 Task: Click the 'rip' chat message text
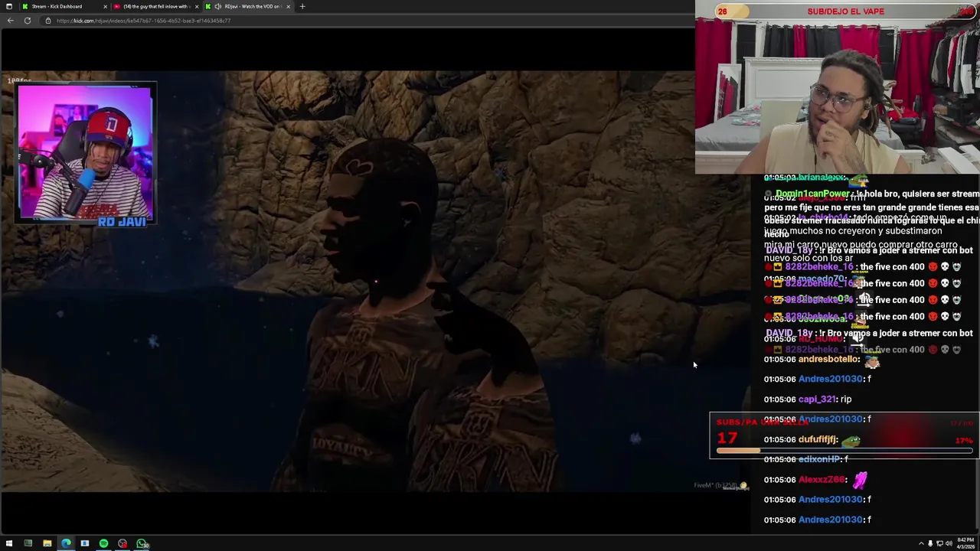tap(846, 399)
